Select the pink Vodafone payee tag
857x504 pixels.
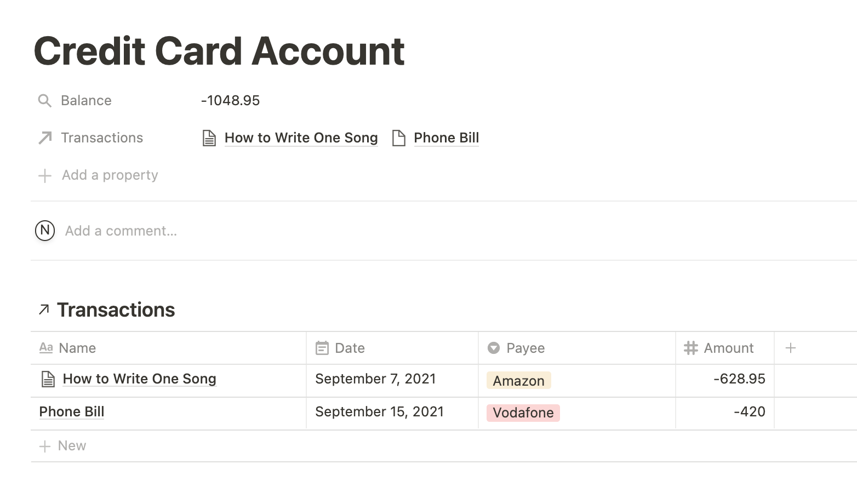coord(523,413)
